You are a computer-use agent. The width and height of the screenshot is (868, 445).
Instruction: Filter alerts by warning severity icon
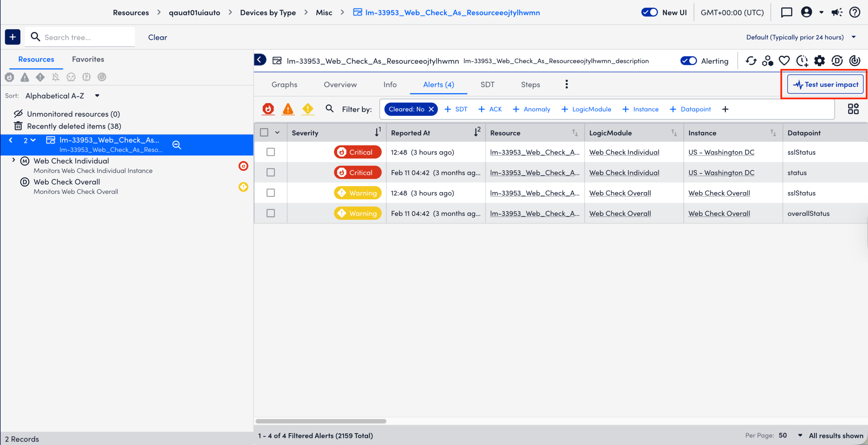(308, 109)
